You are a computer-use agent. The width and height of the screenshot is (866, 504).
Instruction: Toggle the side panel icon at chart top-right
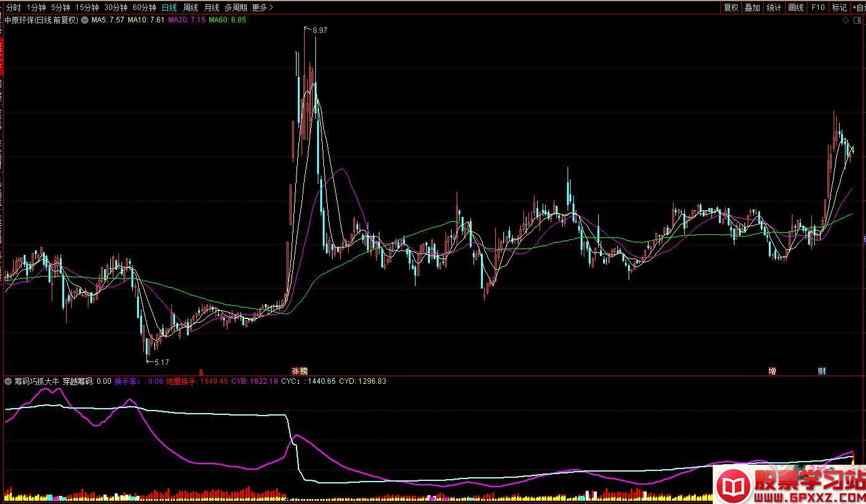pos(856,21)
